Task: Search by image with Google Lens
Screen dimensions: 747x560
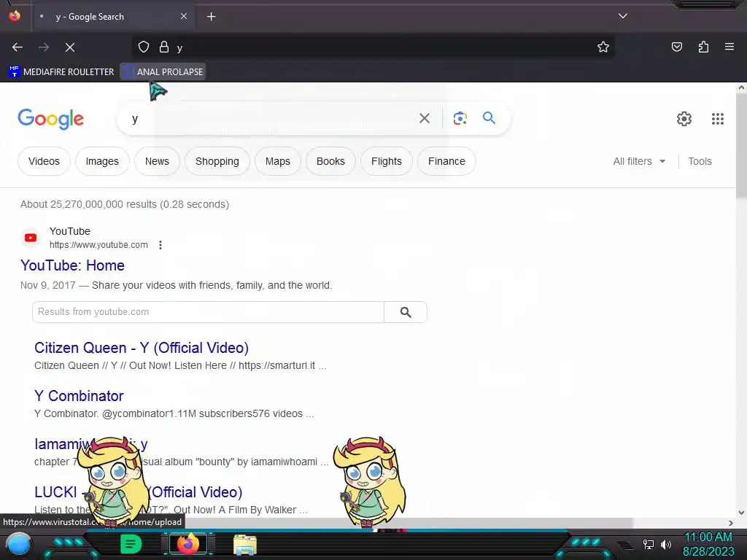Action: (x=460, y=118)
